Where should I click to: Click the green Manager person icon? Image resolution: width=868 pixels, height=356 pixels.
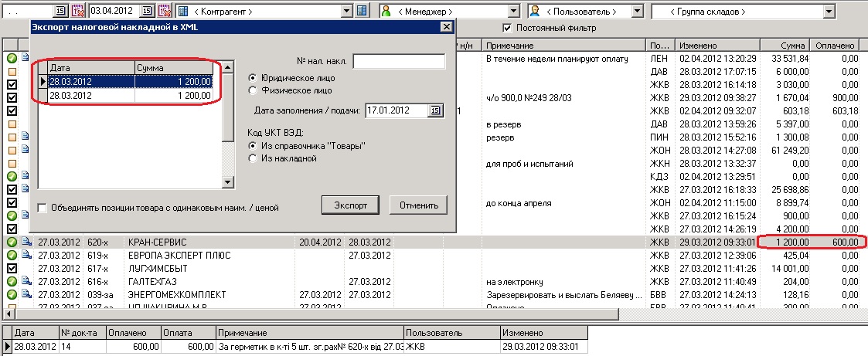tap(386, 12)
